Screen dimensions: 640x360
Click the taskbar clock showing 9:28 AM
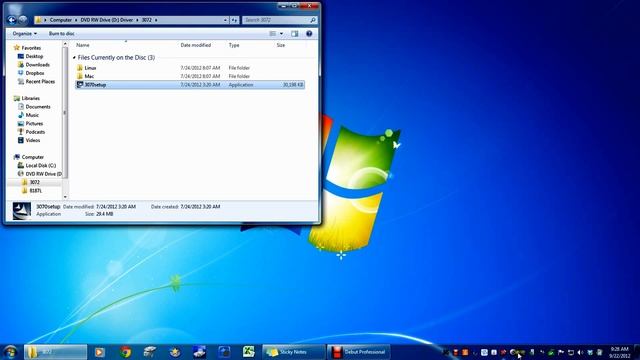tap(619, 352)
